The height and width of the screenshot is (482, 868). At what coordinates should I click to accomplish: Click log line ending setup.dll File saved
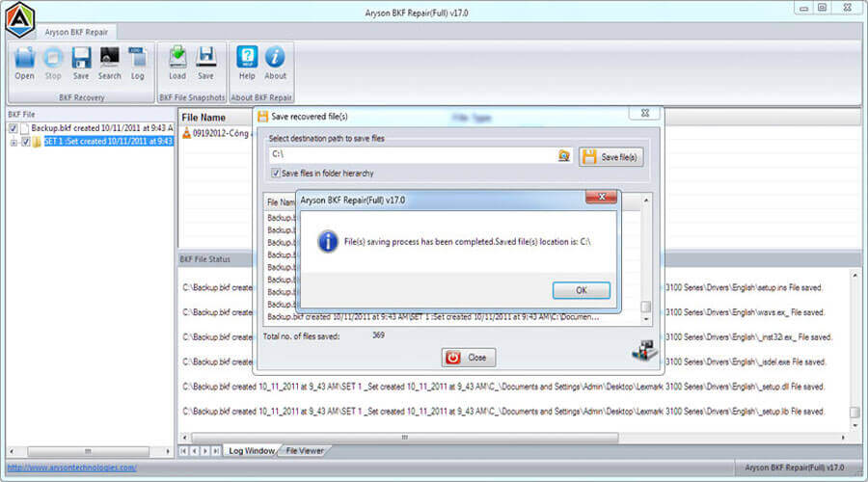pyautogui.click(x=503, y=387)
